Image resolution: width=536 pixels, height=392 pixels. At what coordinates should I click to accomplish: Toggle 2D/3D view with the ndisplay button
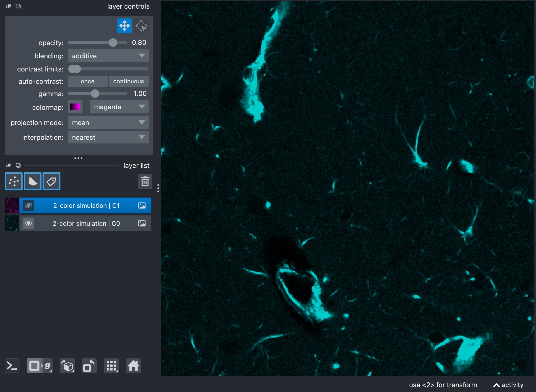click(x=40, y=366)
